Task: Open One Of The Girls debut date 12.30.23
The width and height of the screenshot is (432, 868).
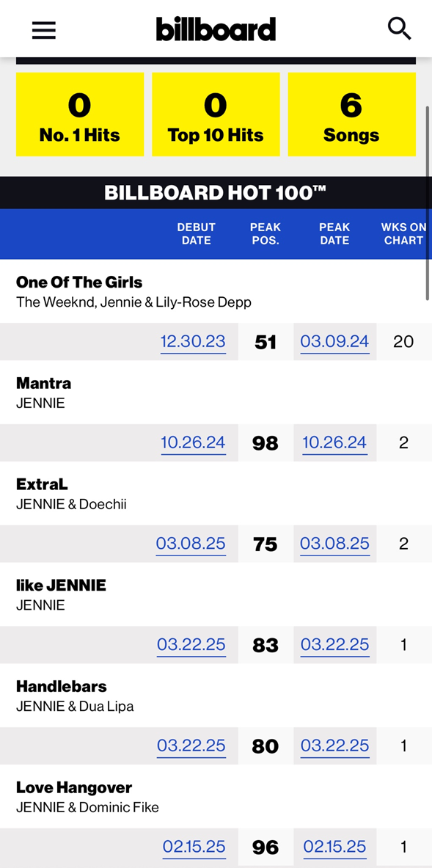Action: tap(193, 342)
